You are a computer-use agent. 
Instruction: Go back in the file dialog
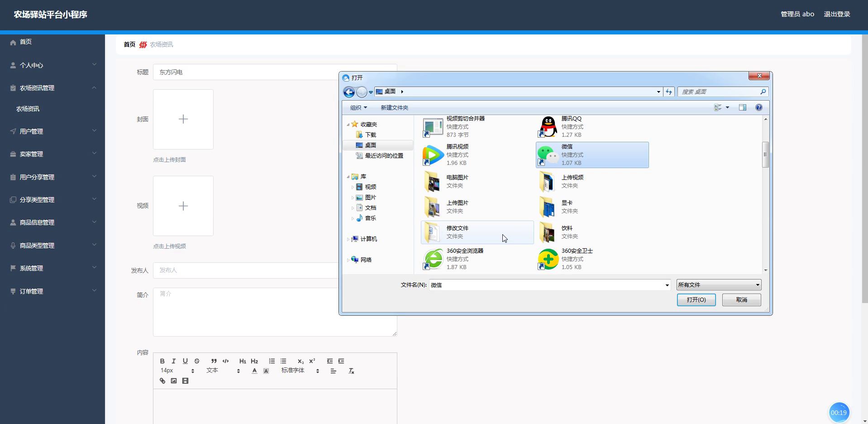pos(349,92)
